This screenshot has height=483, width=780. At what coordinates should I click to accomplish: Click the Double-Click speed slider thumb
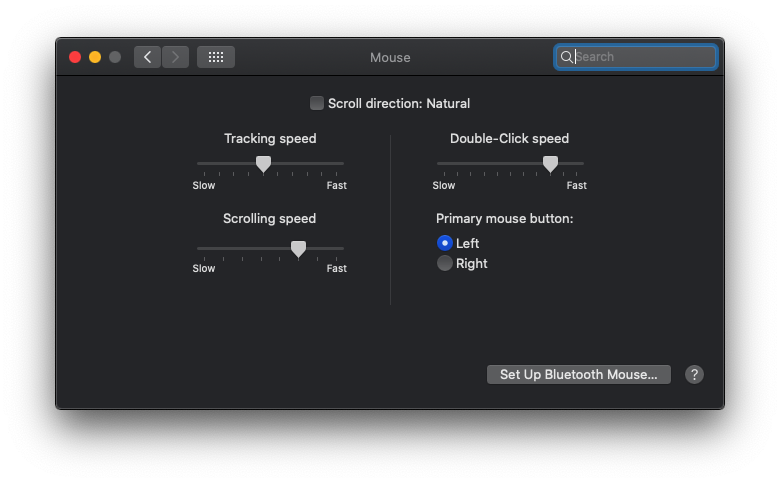click(550, 163)
